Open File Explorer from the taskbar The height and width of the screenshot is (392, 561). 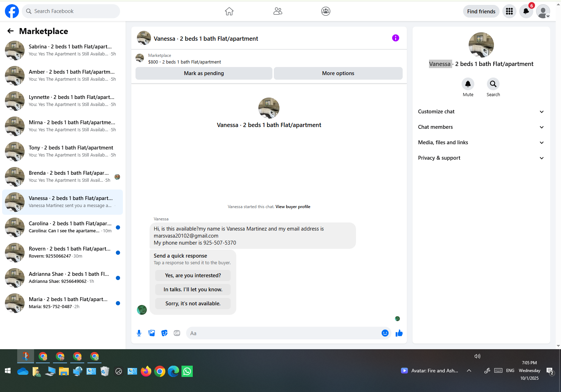pos(64,371)
